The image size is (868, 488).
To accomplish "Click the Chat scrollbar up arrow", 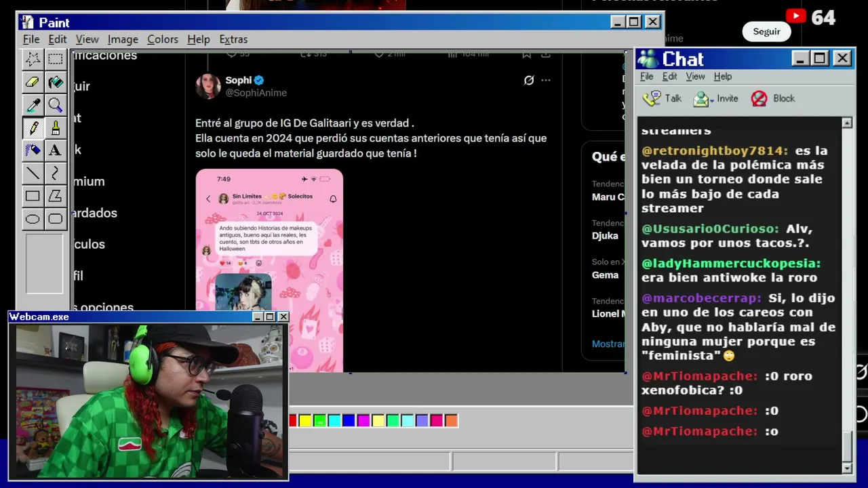I will 847,123.
